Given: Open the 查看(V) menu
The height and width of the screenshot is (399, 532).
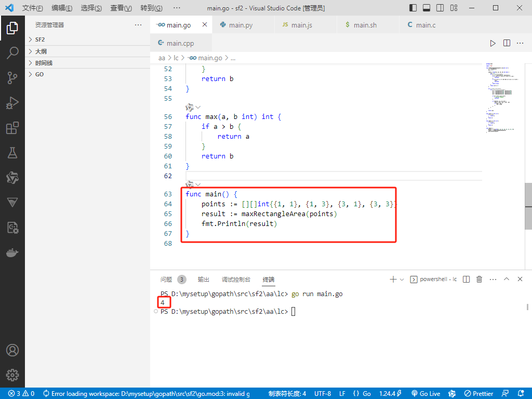Looking at the screenshot, I should (121, 8).
